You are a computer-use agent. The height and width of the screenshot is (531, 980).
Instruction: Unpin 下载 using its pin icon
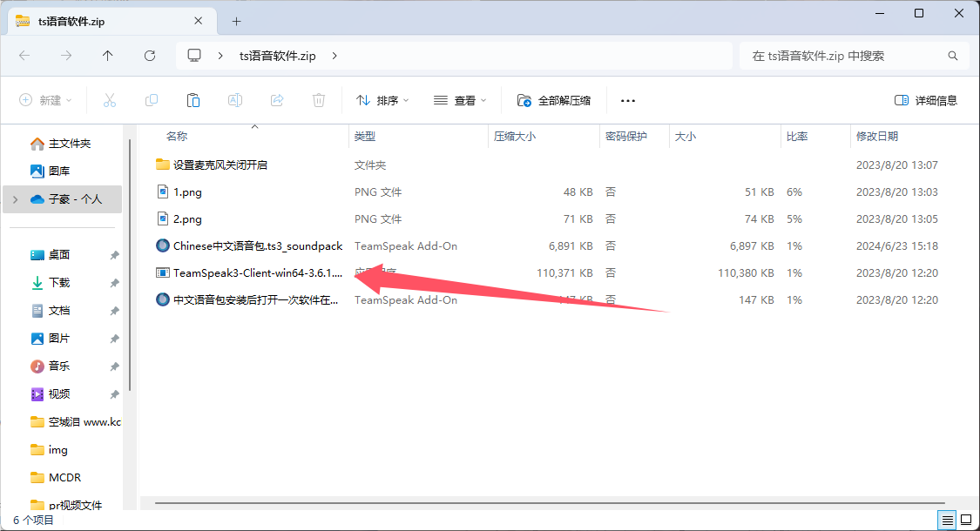pos(114,283)
